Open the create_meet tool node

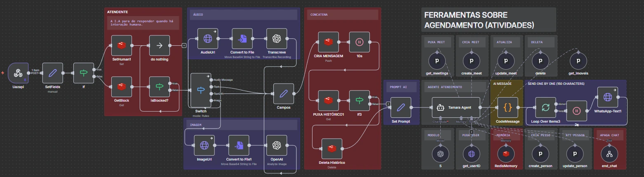[x=472, y=61]
